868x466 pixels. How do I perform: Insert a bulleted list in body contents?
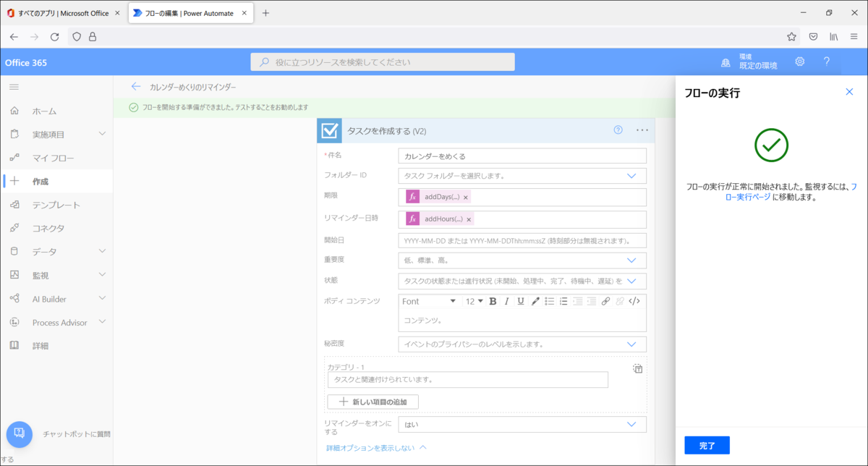coord(550,301)
